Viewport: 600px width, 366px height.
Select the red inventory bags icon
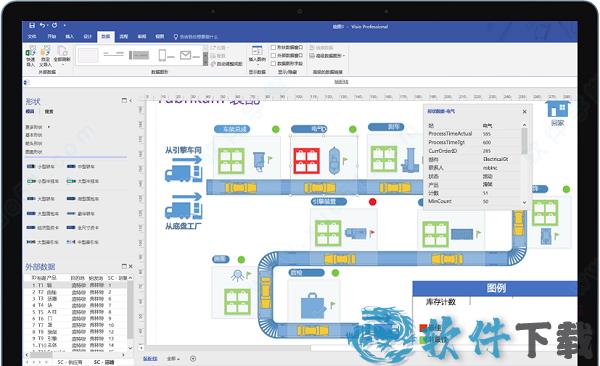307,161
